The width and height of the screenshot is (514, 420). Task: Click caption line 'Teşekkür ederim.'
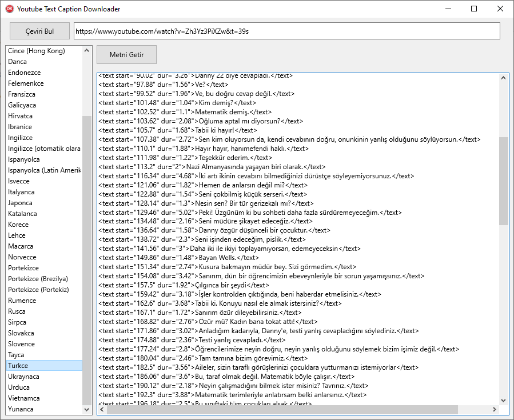185,158
